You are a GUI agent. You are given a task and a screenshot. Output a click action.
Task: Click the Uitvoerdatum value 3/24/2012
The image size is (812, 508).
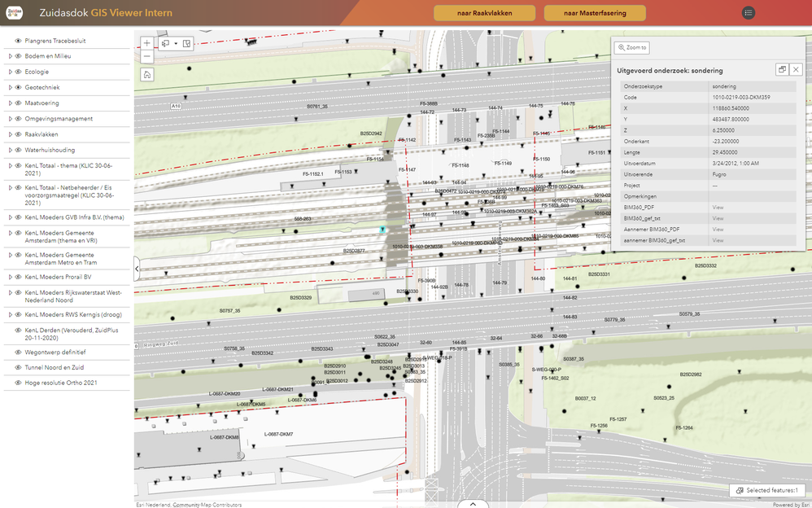736,164
